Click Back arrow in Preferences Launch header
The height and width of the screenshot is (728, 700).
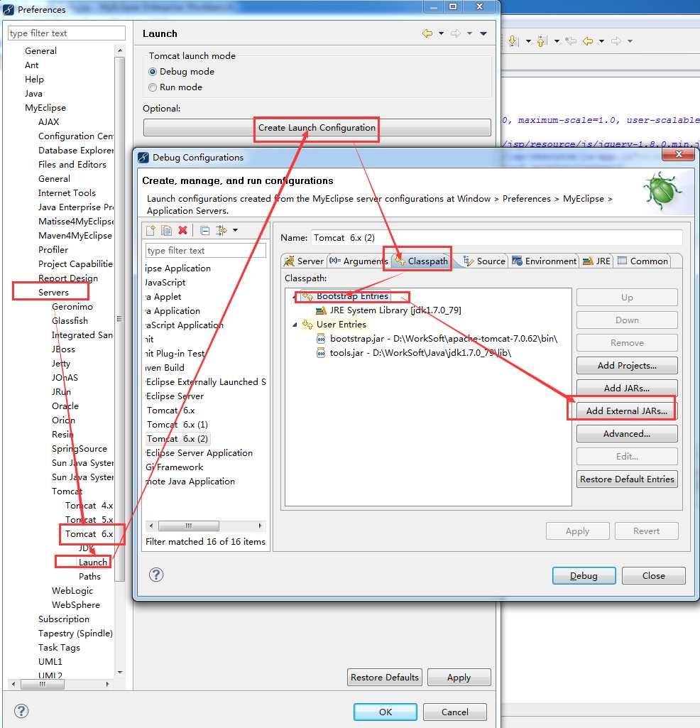[x=427, y=33]
